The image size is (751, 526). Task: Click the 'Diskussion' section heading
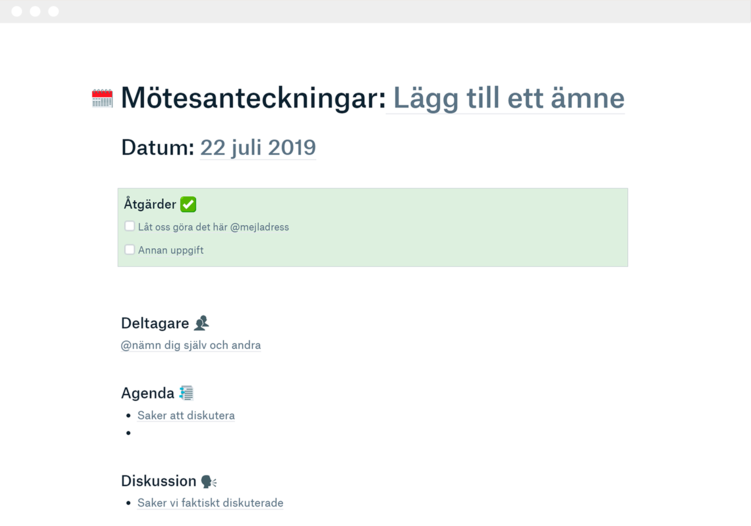tap(158, 481)
